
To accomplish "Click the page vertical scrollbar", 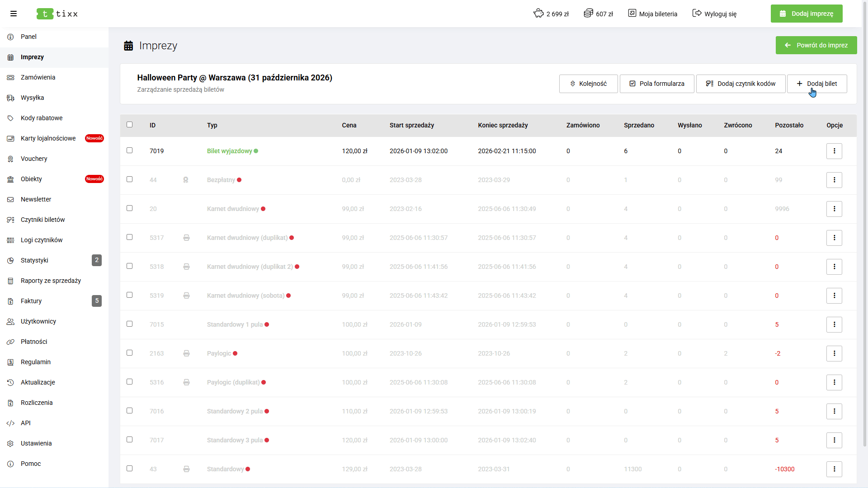I will tap(865, 226).
